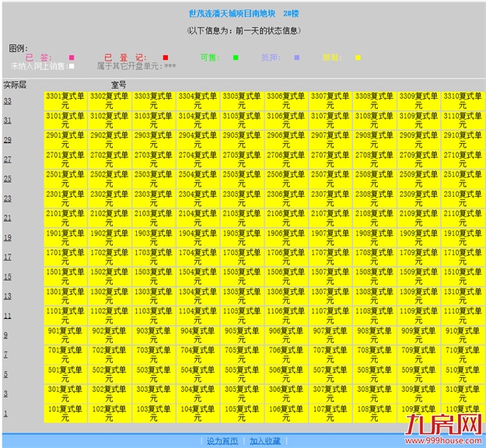
Task: Click the red 已登记 legend square
Action: [166, 58]
